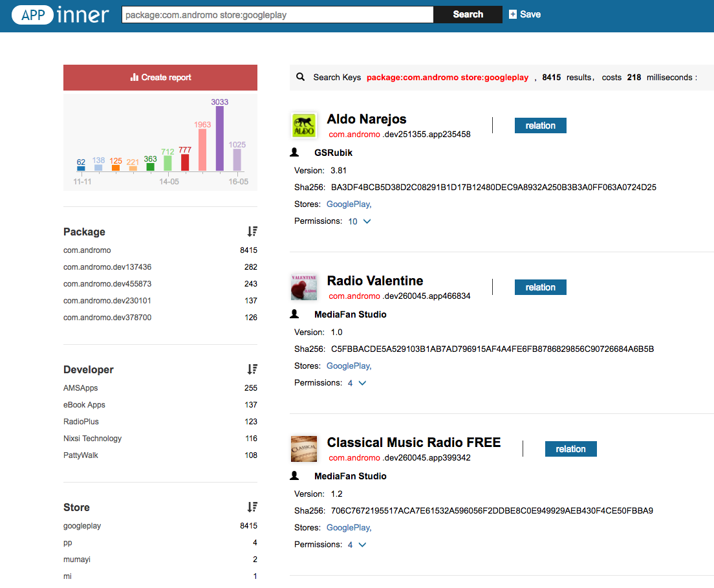This screenshot has height=588, width=714.
Task: Click the bar chart icon in Create report
Action: pyautogui.click(x=135, y=77)
